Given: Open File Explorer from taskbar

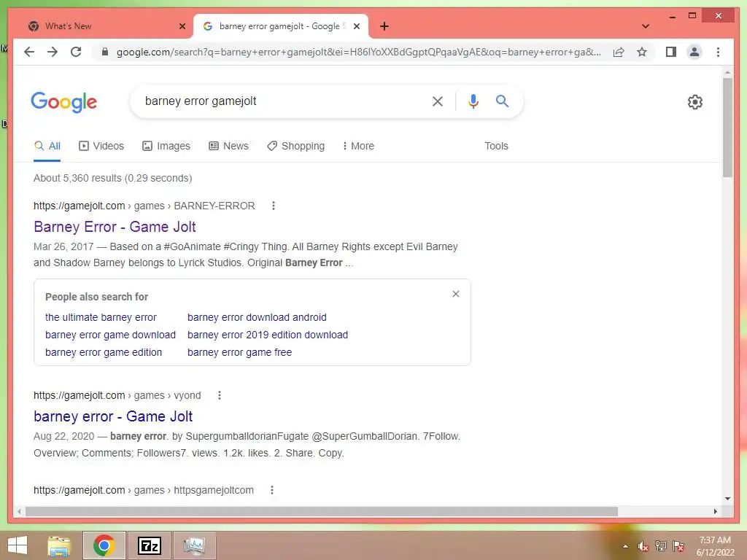Looking at the screenshot, I should (59, 545).
